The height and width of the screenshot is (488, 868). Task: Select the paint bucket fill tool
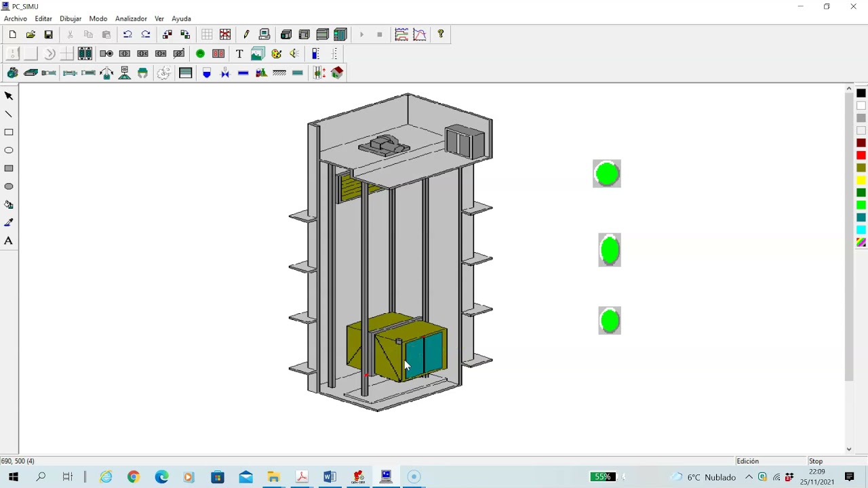tap(9, 205)
